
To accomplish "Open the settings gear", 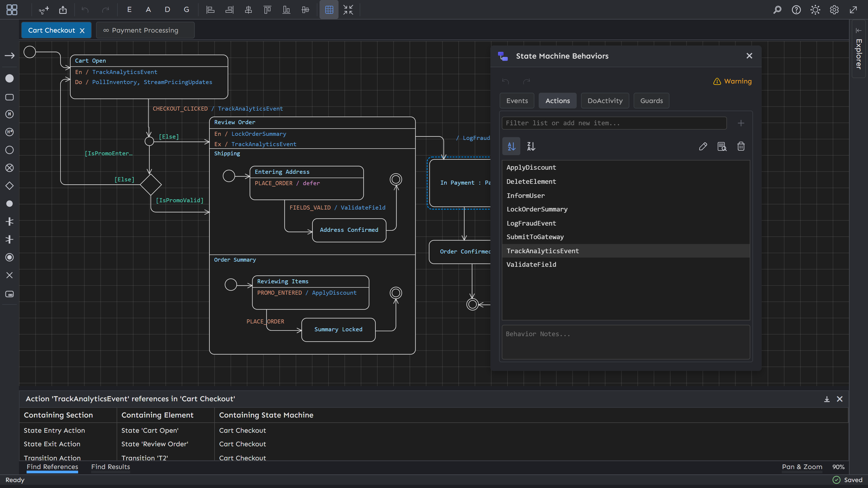I will point(834,10).
